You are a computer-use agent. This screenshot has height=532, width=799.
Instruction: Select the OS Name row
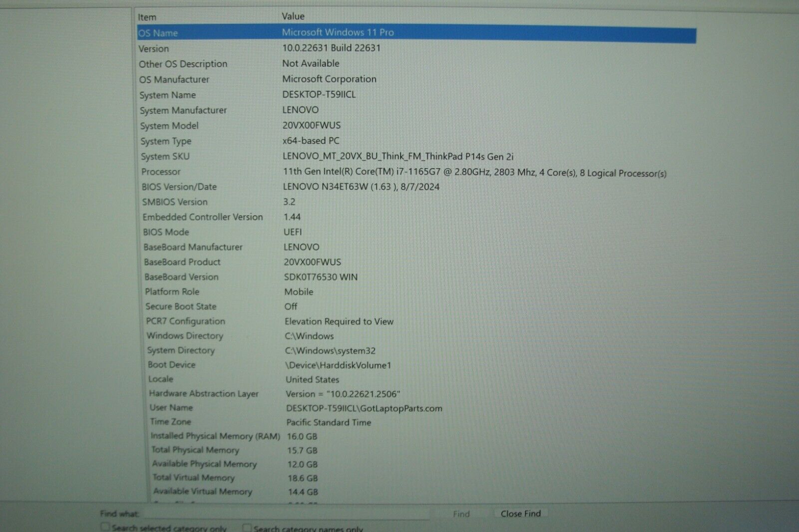[416, 33]
